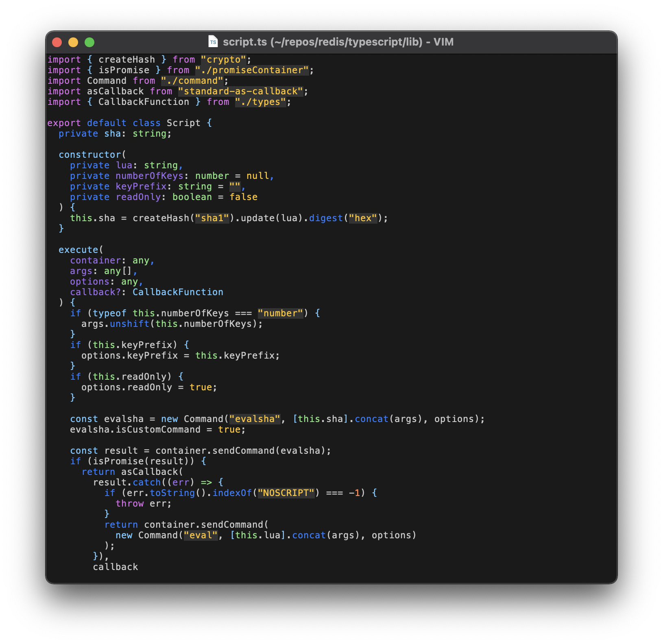
Task: Click the unshift method call
Action: pos(129,324)
